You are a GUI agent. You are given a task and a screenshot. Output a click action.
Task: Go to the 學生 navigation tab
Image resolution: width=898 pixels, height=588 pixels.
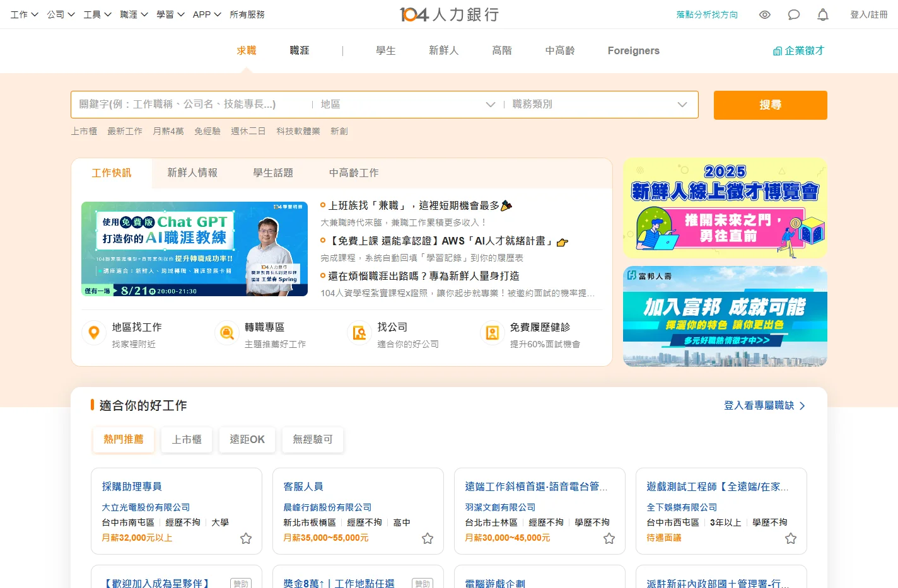pos(386,50)
